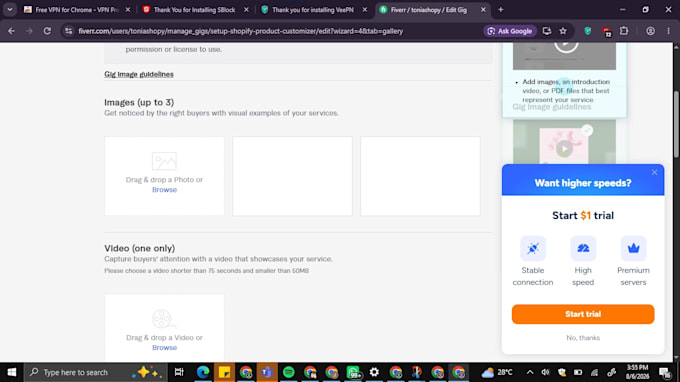Open the Chrome profile avatar icon
This screenshot has height=382, width=680.
(650, 31)
